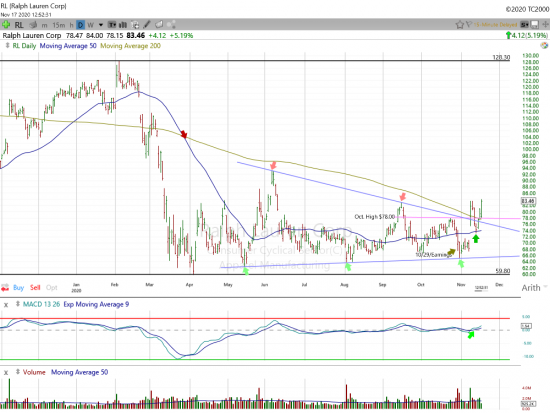550x413 pixels.
Task: Click the Sell button
Action: 35,288
